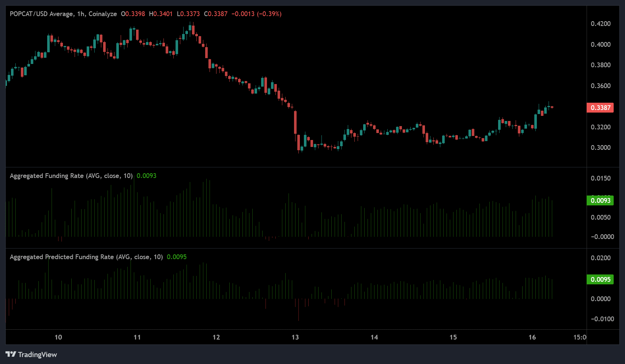This screenshot has height=364, width=625.
Task: Click the TradingView logo icon
Action: click(11, 354)
